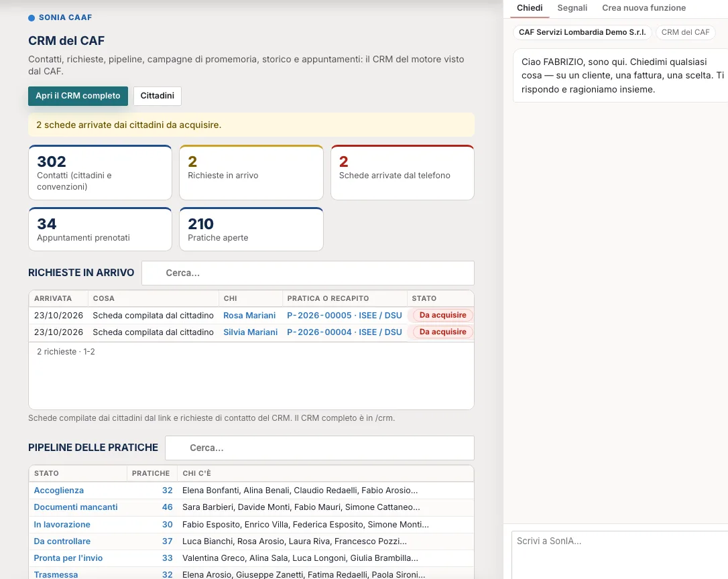This screenshot has height=579, width=728.
Task: Click the 'CRM del CAF' context chip
Action: (685, 32)
